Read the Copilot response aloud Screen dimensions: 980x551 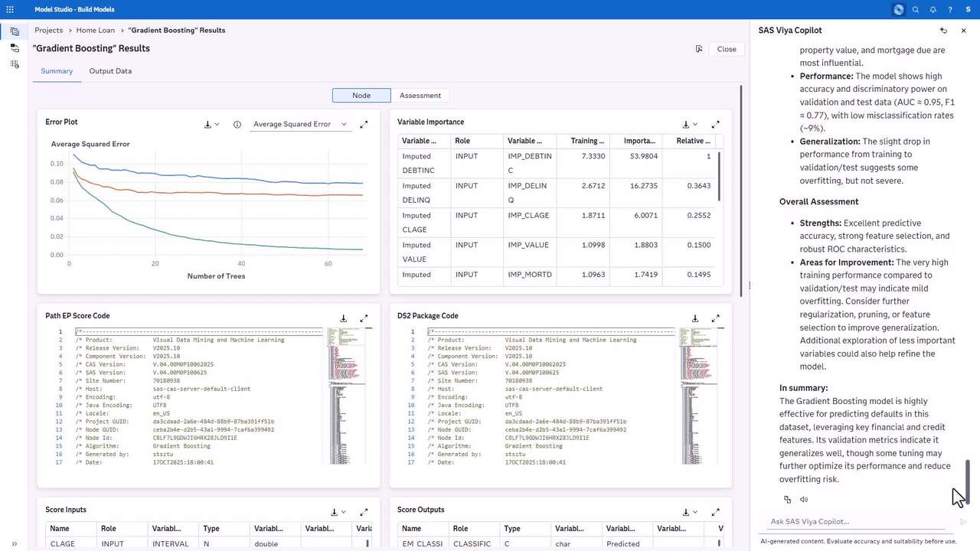coord(804,500)
